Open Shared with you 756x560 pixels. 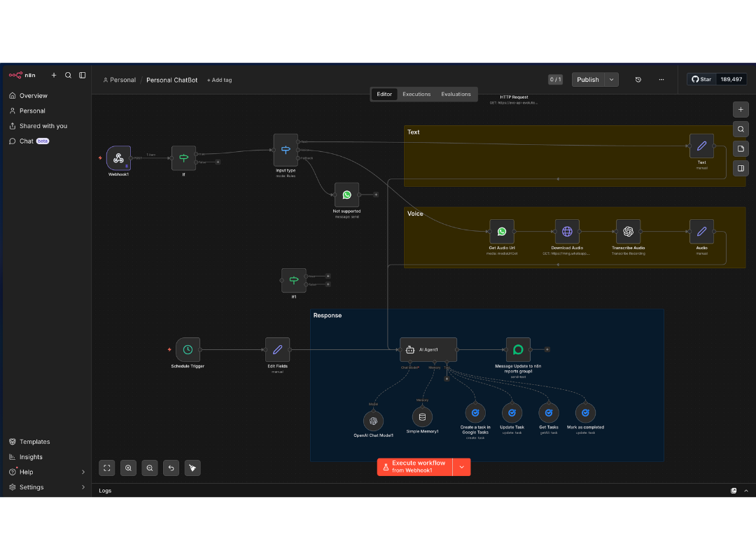[x=45, y=126]
